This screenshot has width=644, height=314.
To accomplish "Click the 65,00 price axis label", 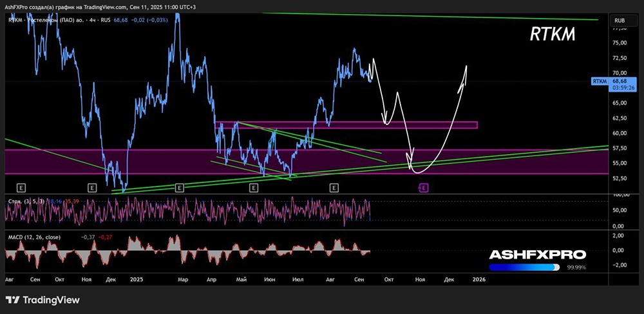I will point(620,103).
